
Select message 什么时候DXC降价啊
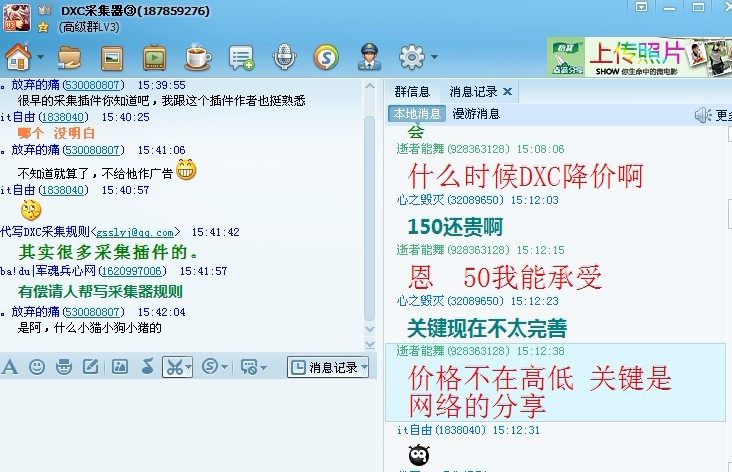pyautogui.click(x=525, y=176)
